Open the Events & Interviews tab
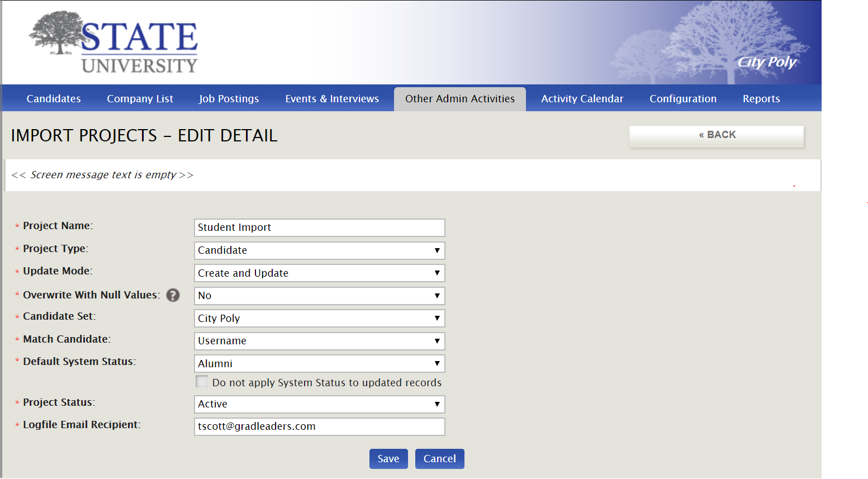Viewport: 868px width, 479px height. (332, 99)
